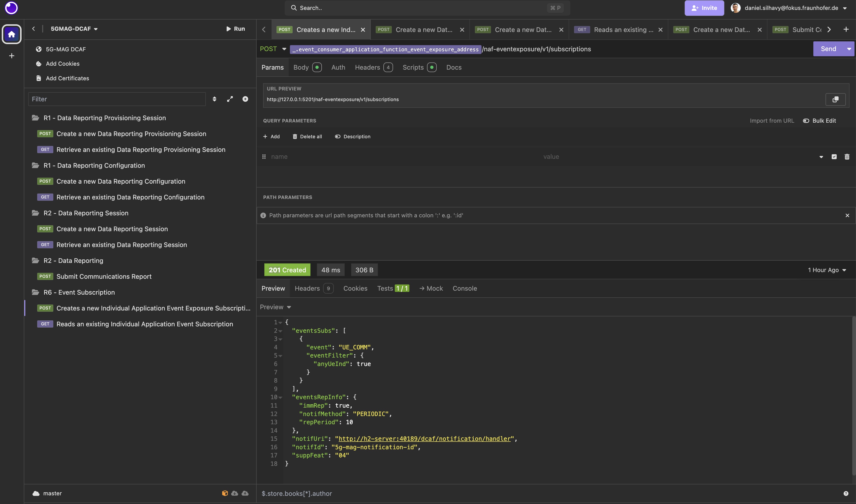Screen dimensions: 856x504
Task: Click the sort order icon beside Filter
Action: click(214, 99)
